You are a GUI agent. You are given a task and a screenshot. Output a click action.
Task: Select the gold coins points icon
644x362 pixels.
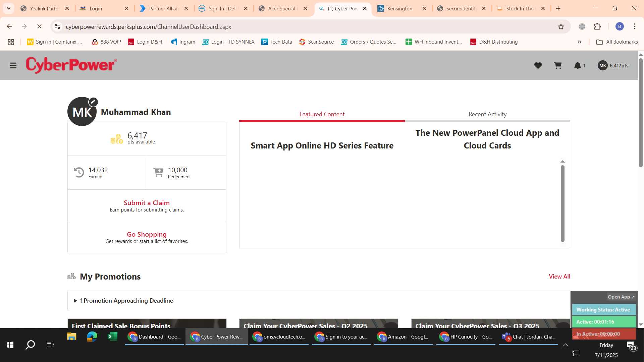click(x=117, y=139)
